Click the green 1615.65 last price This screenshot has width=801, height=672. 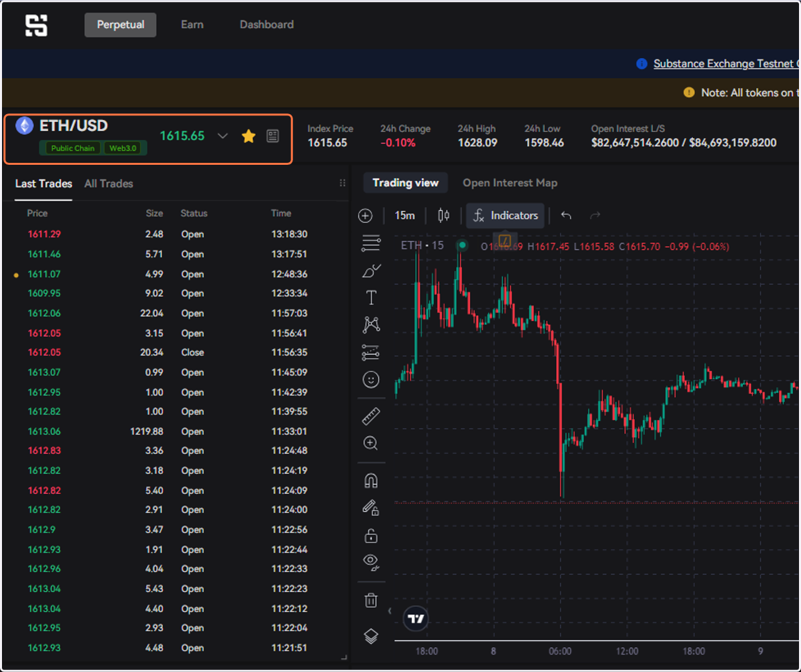(x=182, y=136)
